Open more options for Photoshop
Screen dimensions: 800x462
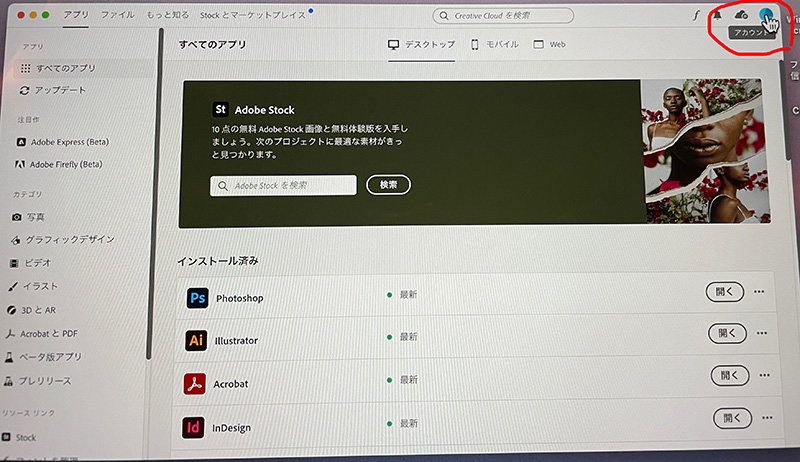pyautogui.click(x=759, y=292)
